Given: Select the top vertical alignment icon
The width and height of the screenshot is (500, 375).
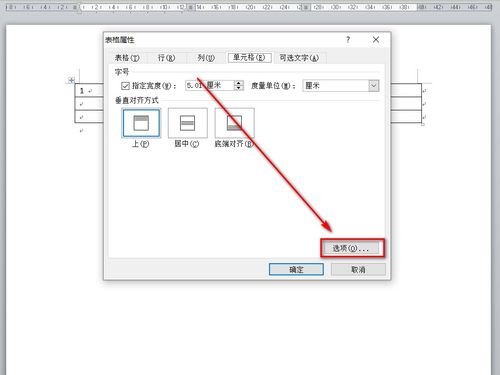Looking at the screenshot, I should [141, 123].
